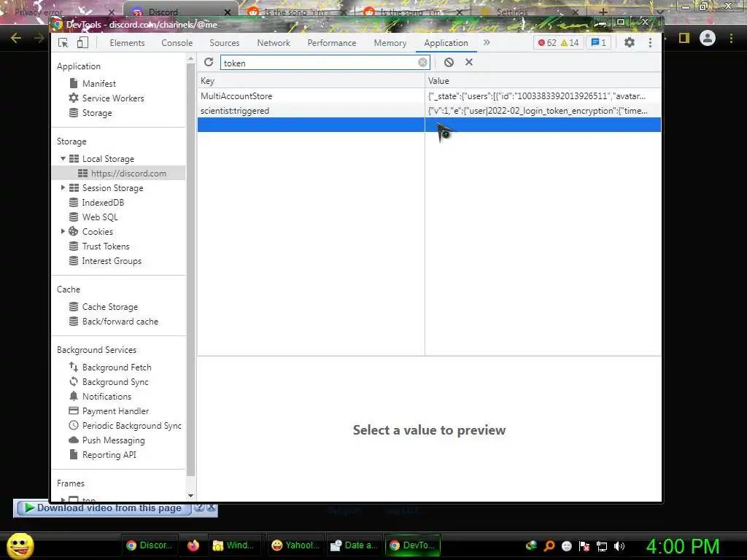This screenshot has width=747, height=560.
Task: Switch to Elements tab
Action: coord(127,43)
